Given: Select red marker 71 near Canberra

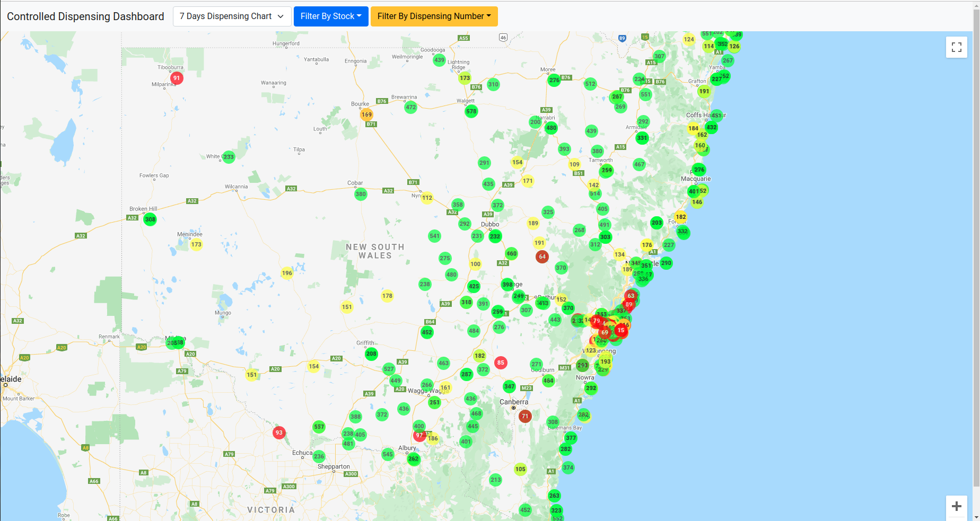Looking at the screenshot, I should 525,416.
